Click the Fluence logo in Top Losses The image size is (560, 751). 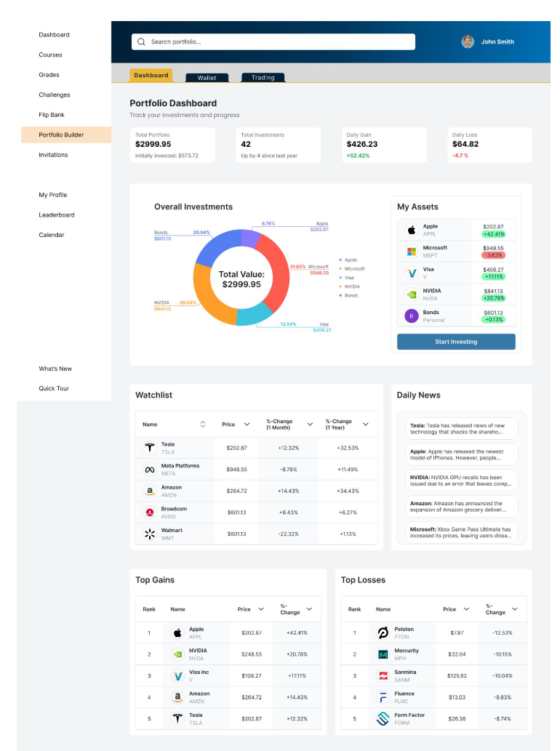[x=383, y=697]
